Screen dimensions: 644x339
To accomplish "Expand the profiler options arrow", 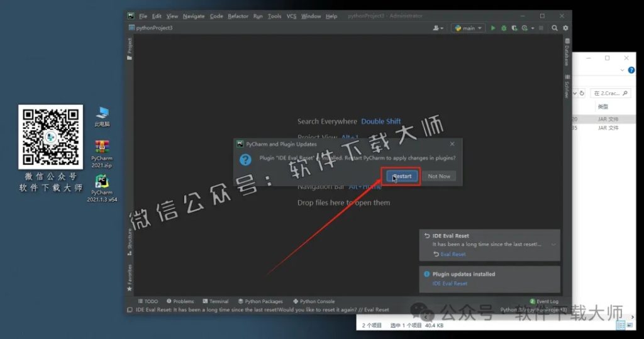I will click(x=532, y=28).
